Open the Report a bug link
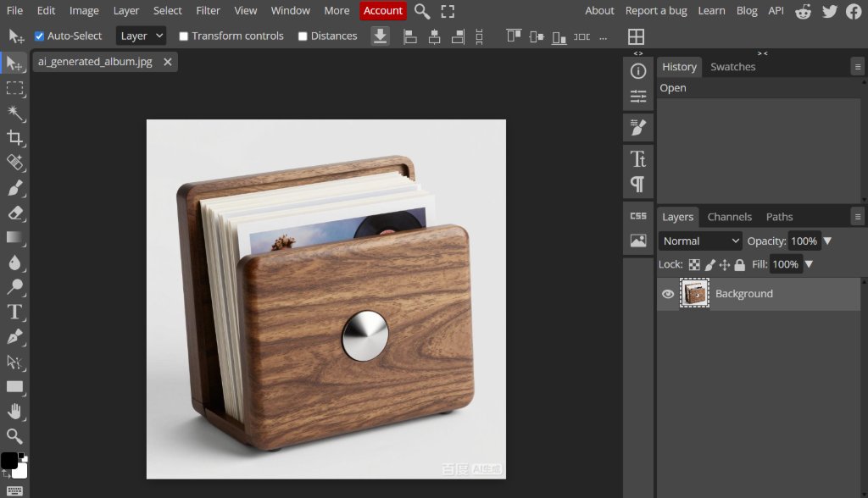 pyautogui.click(x=656, y=10)
